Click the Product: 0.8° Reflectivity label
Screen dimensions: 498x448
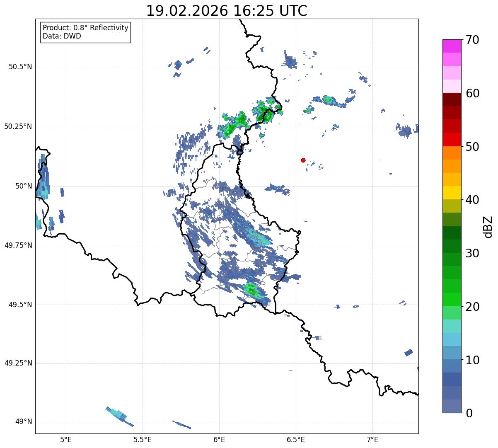tap(86, 28)
